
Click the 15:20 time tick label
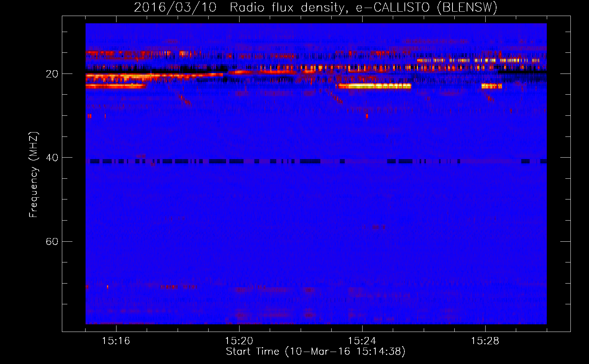pos(239,341)
